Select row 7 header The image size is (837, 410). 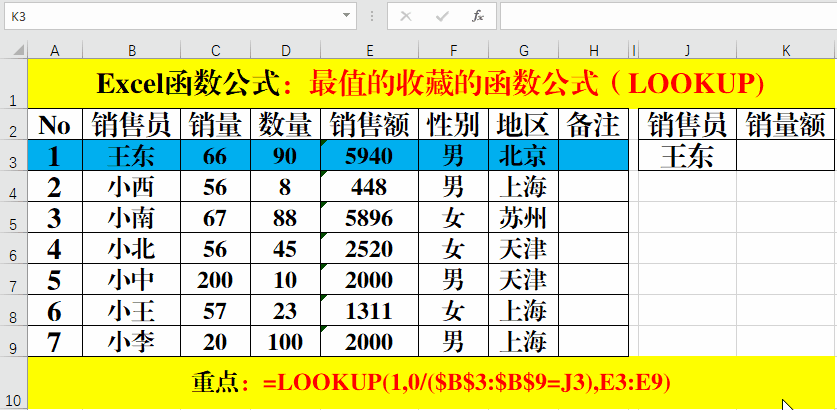click(14, 279)
